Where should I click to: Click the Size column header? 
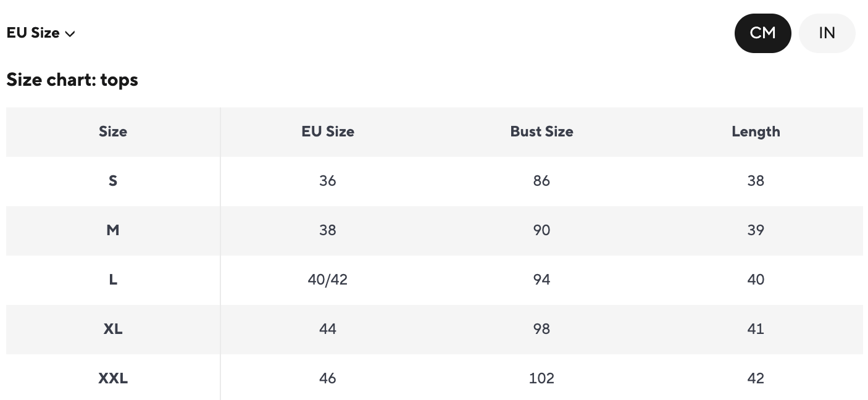(113, 131)
